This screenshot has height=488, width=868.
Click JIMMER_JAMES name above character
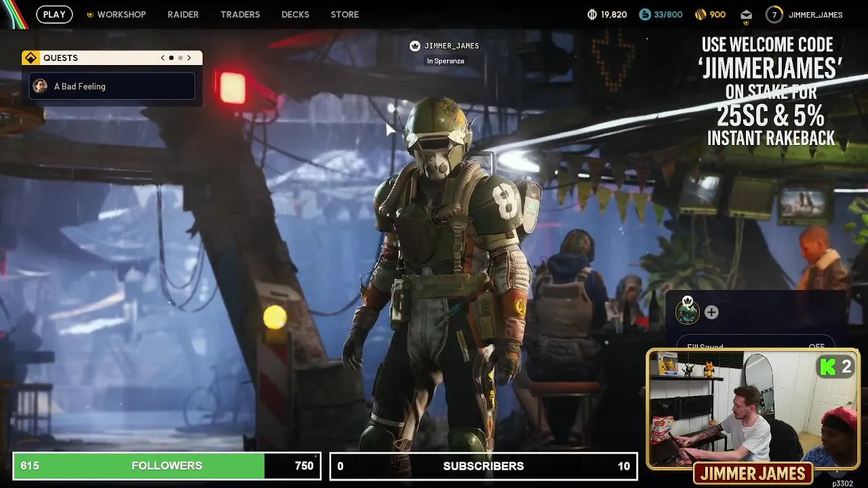(452, 46)
